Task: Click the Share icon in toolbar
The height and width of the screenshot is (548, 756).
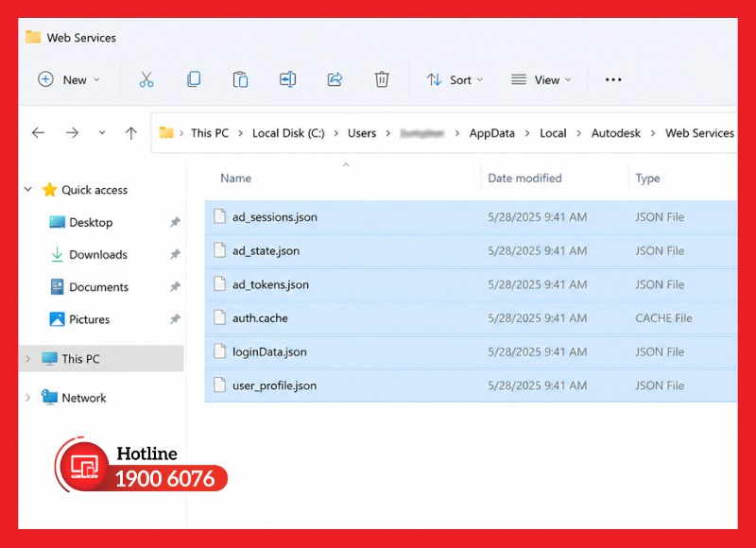Action: click(335, 79)
